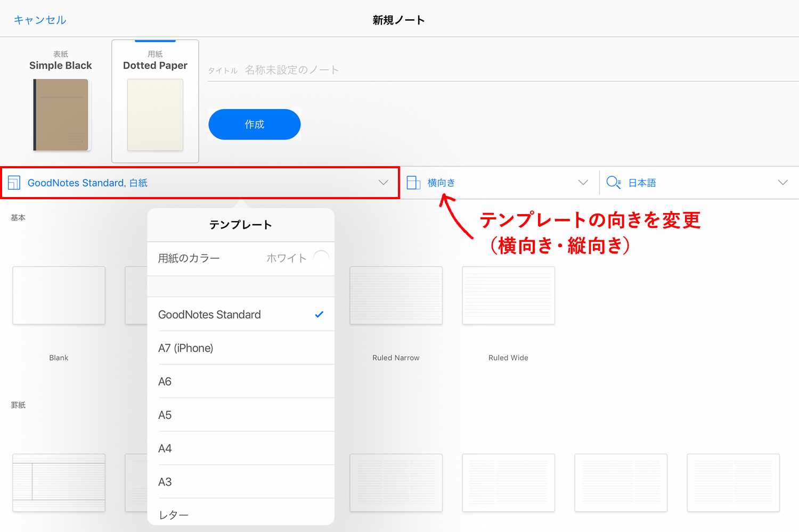This screenshot has height=532, width=799.
Task: Choose A4 paper size
Action: [241, 448]
